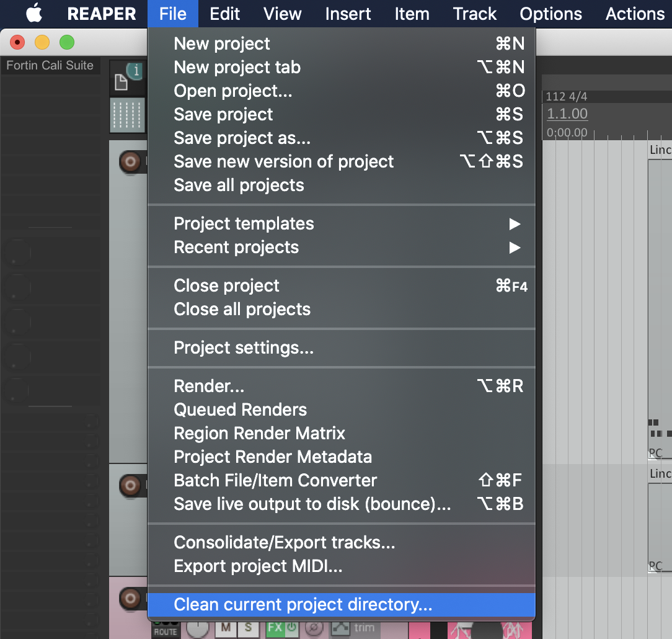Image resolution: width=672 pixels, height=639 pixels.
Task: Select Save project as...
Action: (342, 138)
